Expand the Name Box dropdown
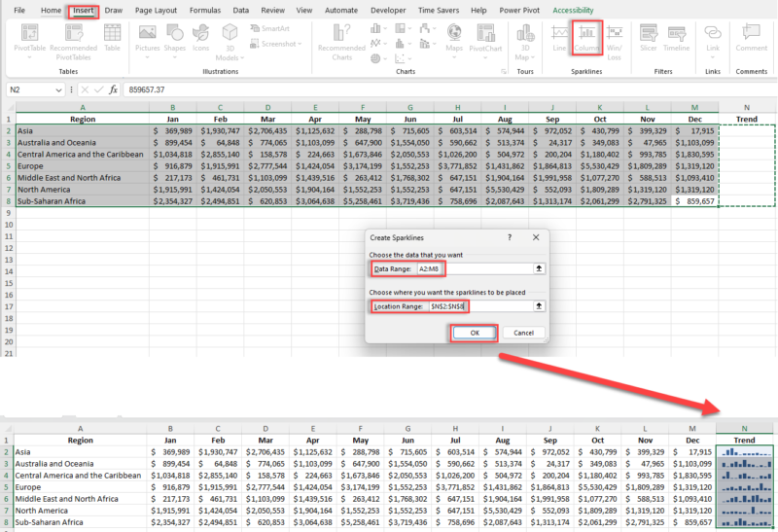The image size is (778, 532). click(x=59, y=89)
